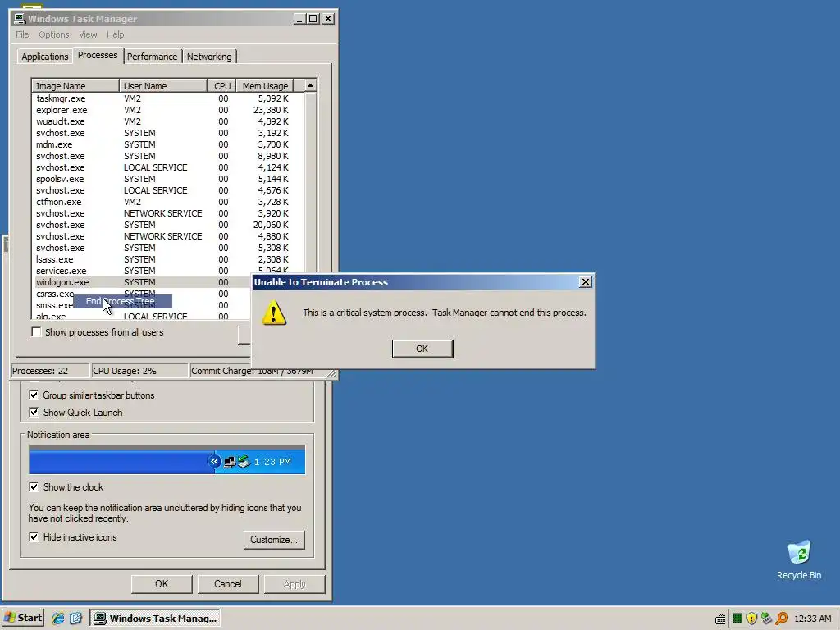Switch to the Performance tab

(152, 57)
